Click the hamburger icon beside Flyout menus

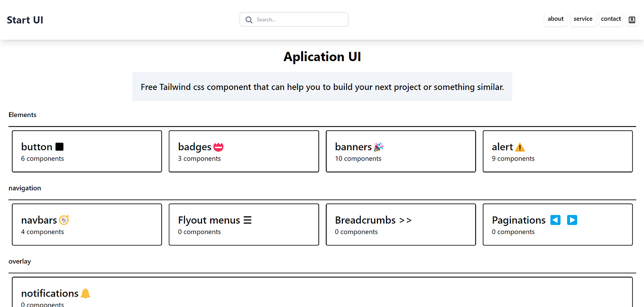click(248, 220)
